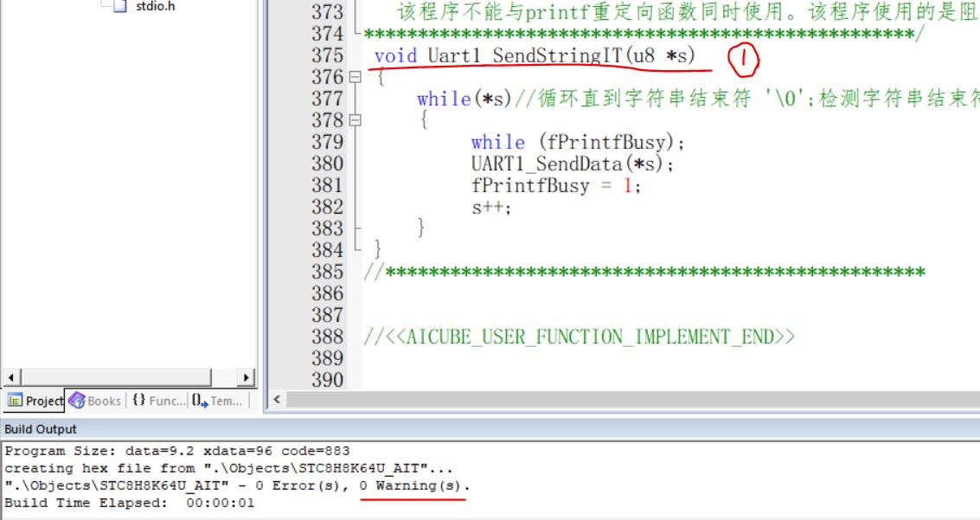The height and width of the screenshot is (520, 980).
Task: Click the 'Build Time Elapsed' output line
Action: 130,503
